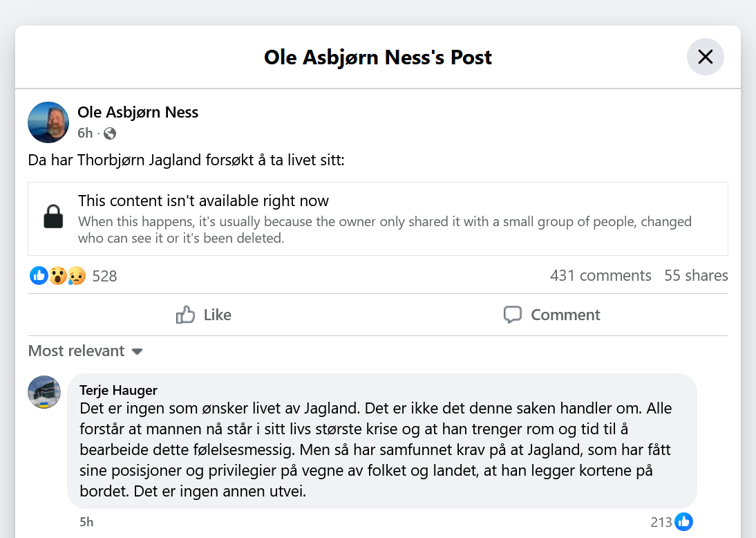View the 55 shares list
The height and width of the screenshot is (538, 756).
[x=696, y=275]
